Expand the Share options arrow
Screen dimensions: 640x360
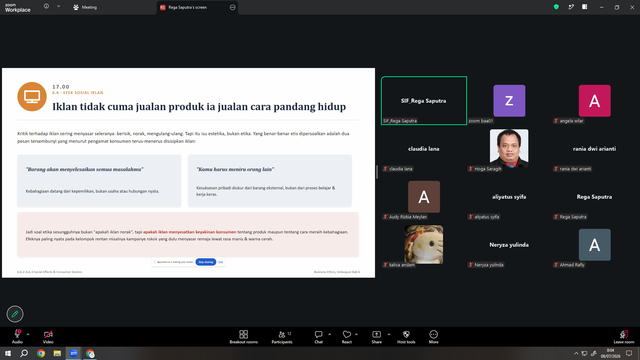389,334
